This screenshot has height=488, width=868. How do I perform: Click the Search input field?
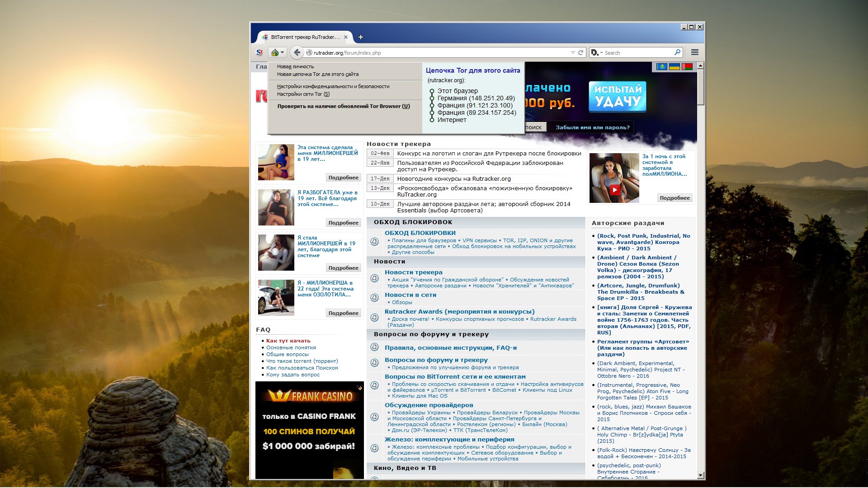(x=637, y=53)
